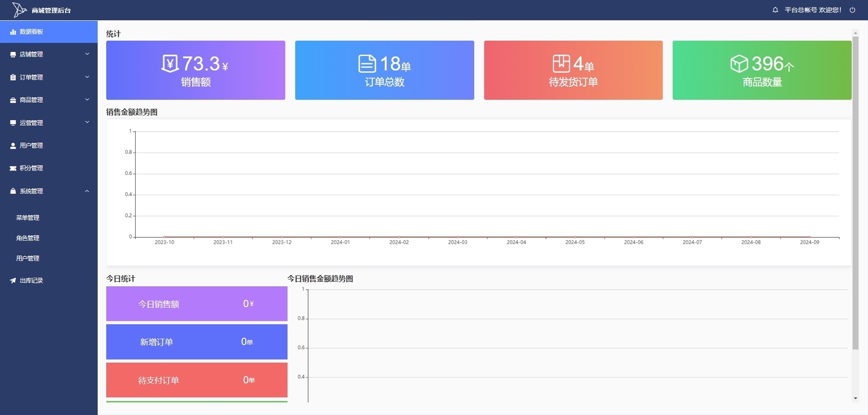Open 积分管理 in the sidebar
The width and height of the screenshot is (868, 415).
click(x=49, y=168)
